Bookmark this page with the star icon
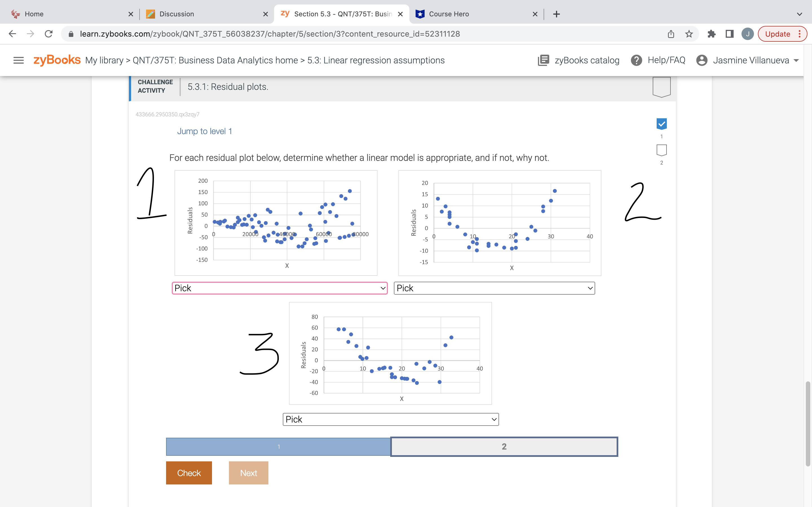This screenshot has height=507, width=812. (x=689, y=34)
